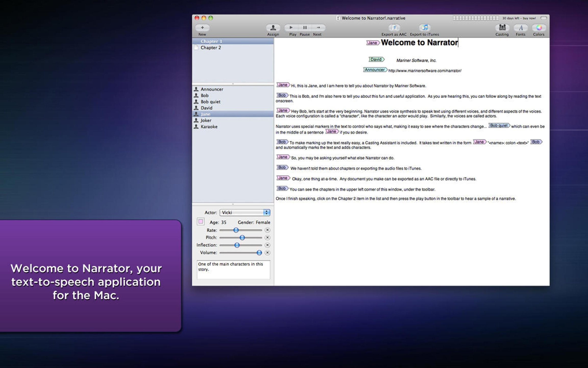This screenshot has height=368, width=588.
Task: Reset Pitch with its X button
Action: click(267, 238)
